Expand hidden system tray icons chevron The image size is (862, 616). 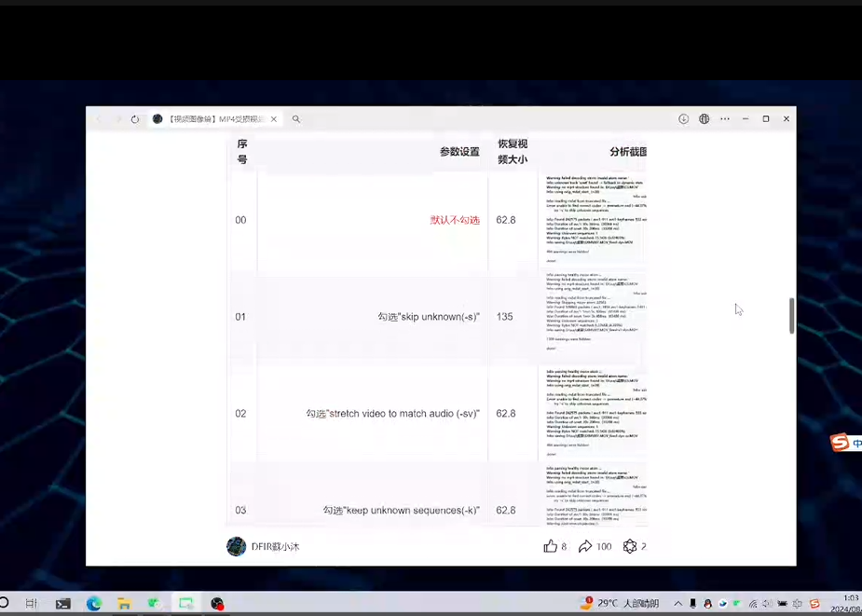677,604
